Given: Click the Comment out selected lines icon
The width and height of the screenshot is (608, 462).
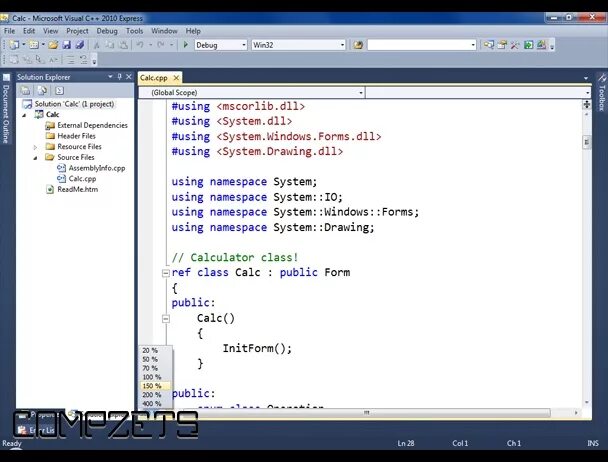Looking at the screenshot, I should (x=70, y=60).
